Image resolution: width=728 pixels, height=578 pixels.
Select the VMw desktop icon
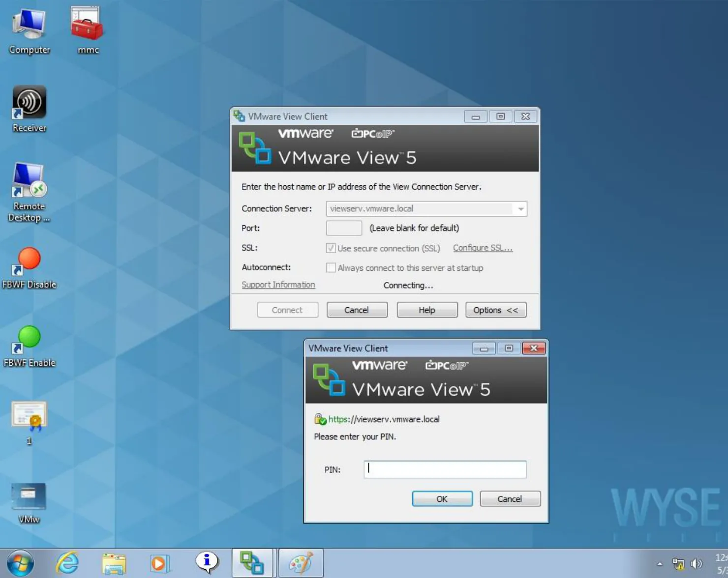coord(29,503)
